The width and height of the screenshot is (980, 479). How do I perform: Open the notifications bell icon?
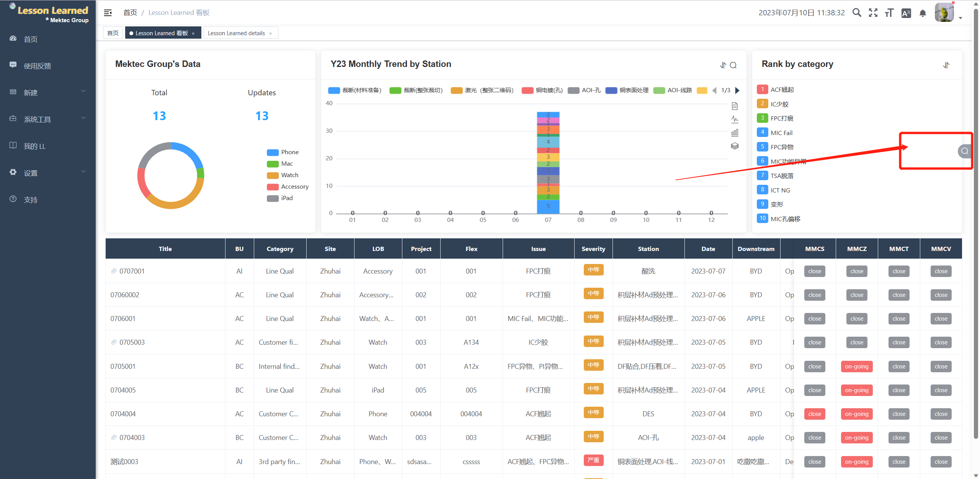tap(923, 13)
